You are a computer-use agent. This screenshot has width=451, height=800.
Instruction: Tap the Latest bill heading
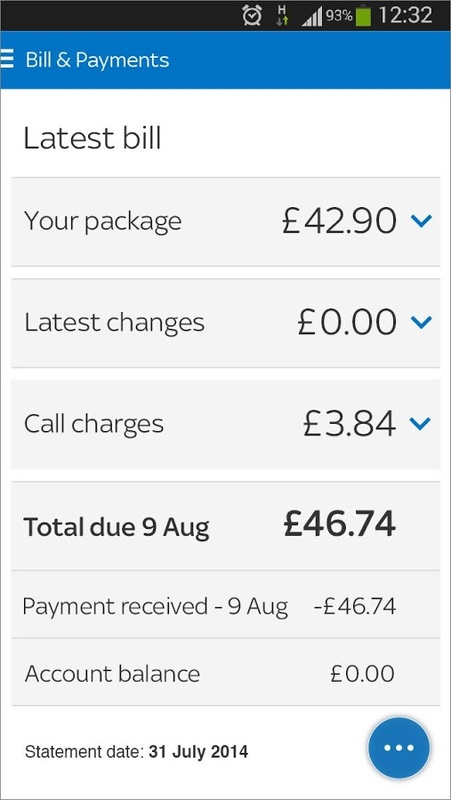[x=92, y=138]
